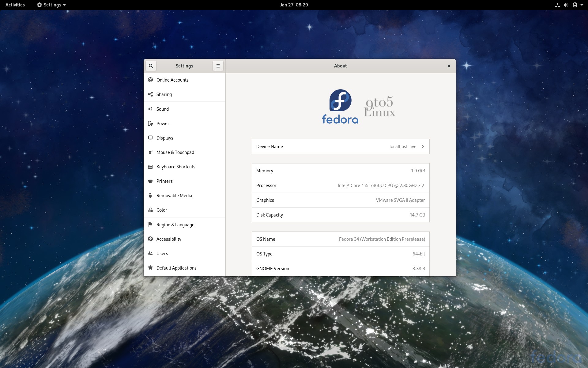Select the Displays monitor icon
The width and height of the screenshot is (588, 368).
pyautogui.click(x=150, y=138)
